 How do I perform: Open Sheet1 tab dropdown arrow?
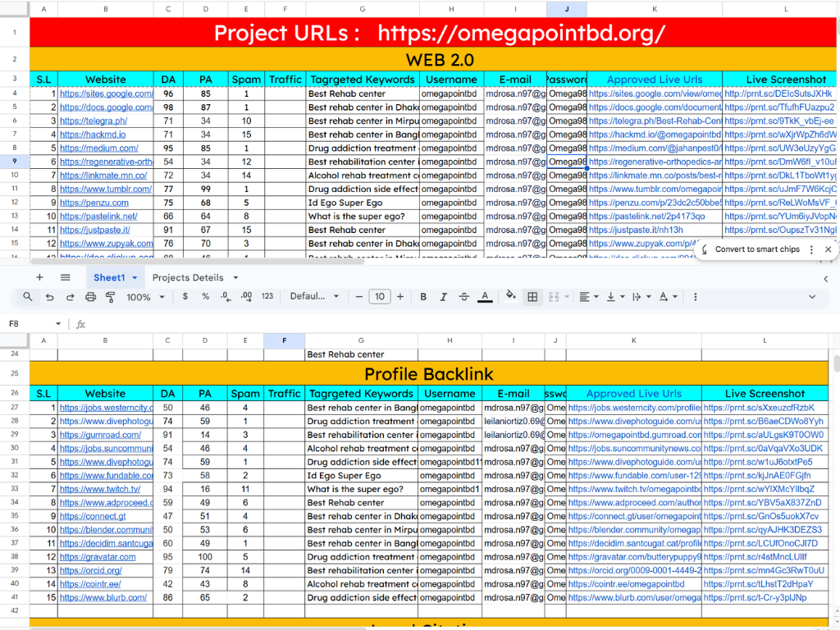135,278
